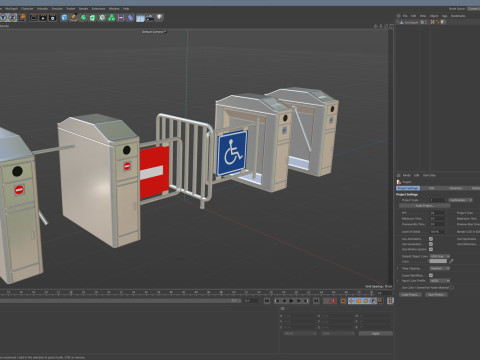This screenshot has height=360, width=480.
Task: Open the Edit Render Settings icon
Action: [x=53, y=18]
